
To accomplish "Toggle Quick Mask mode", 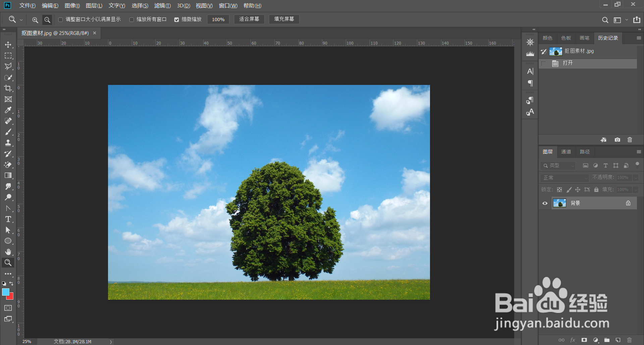I will 8,308.
